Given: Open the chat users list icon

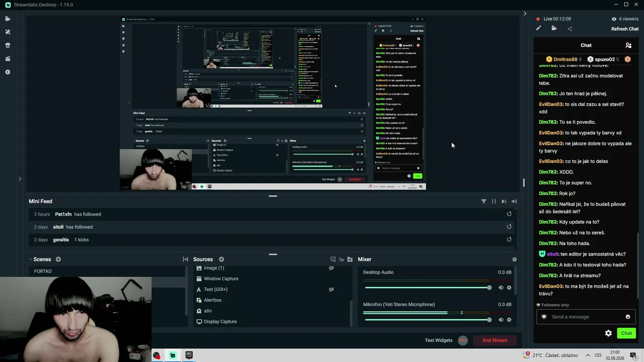Looking at the screenshot, I should click(x=628, y=45).
